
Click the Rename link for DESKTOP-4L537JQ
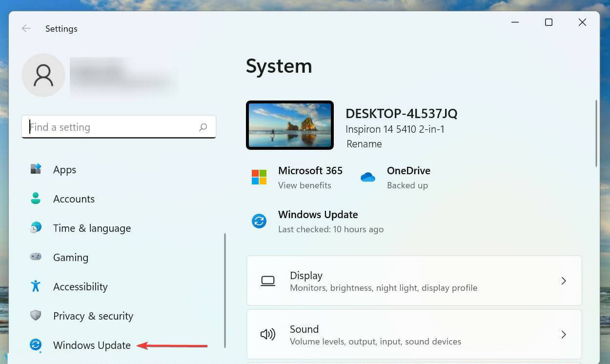tap(364, 144)
